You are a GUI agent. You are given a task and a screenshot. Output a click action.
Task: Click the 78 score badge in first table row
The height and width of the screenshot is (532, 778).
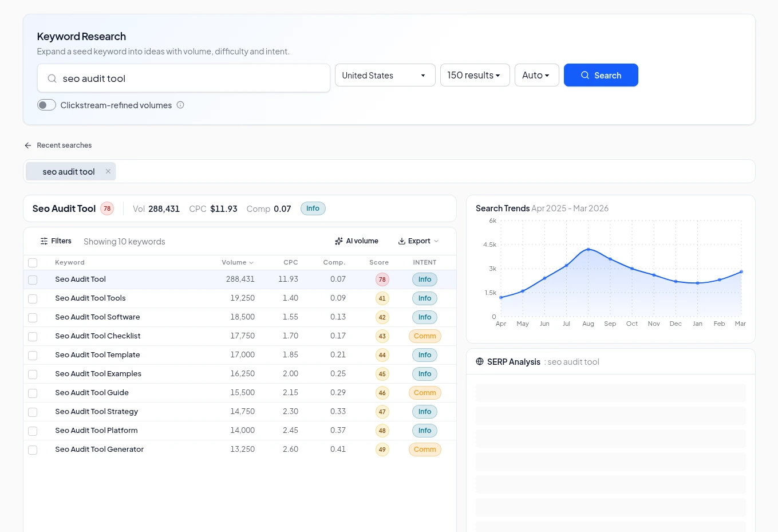pyautogui.click(x=382, y=279)
